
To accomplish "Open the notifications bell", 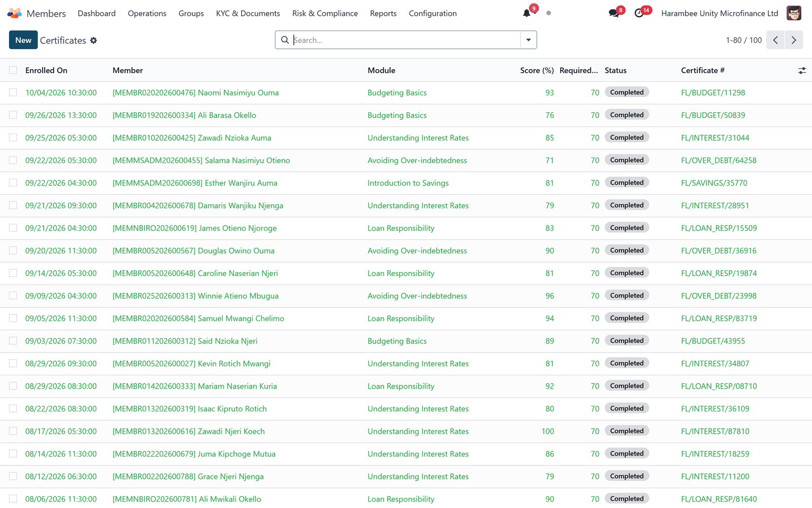I will click(527, 13).
